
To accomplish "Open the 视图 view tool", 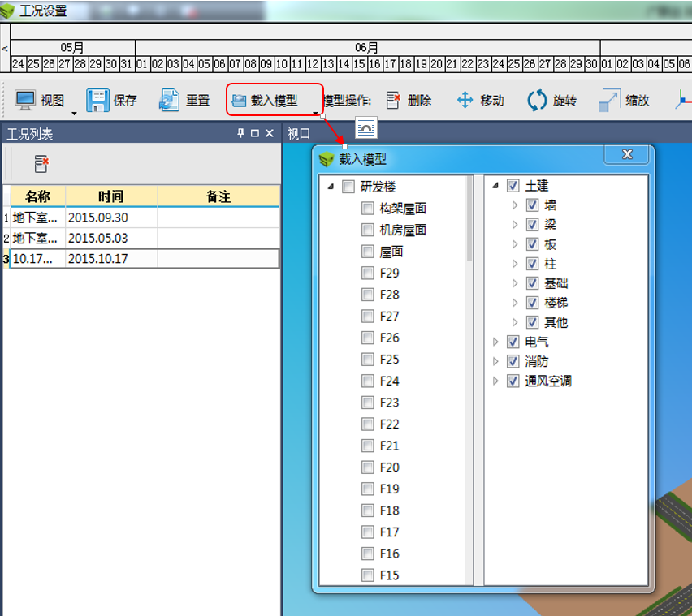I will click(40, 101).
